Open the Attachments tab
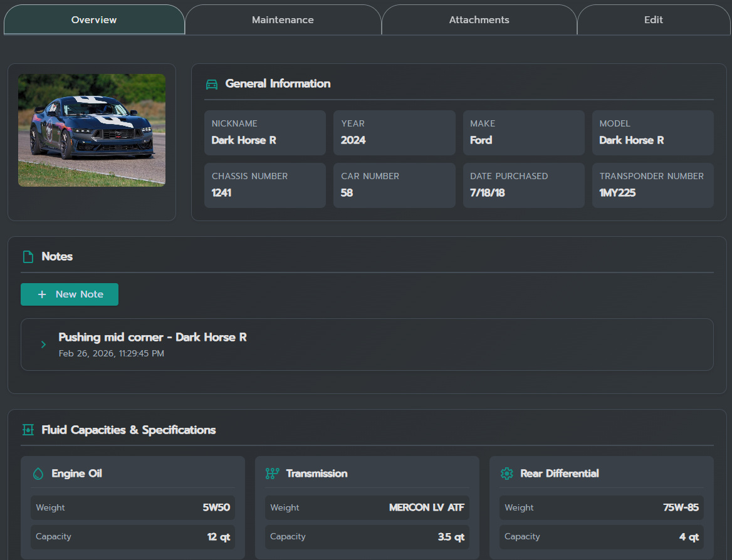The height and width of the screenshot is (560, 732). (x=479, y=20)
